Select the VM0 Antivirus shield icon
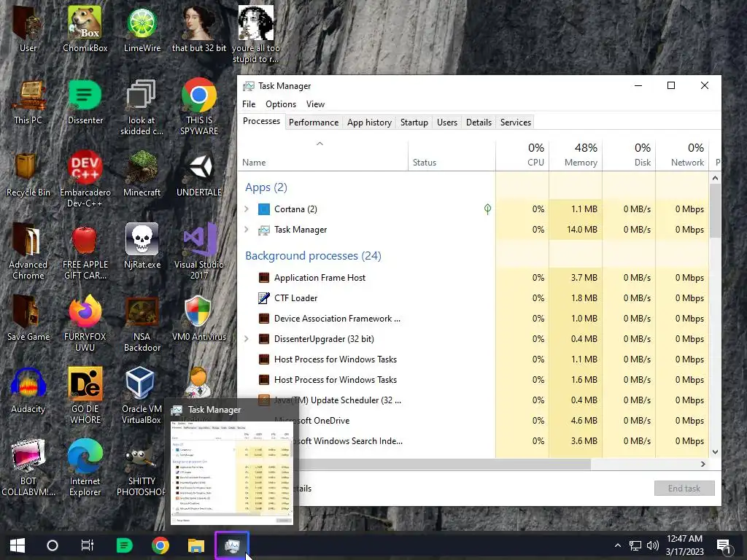 pos(199,318)
